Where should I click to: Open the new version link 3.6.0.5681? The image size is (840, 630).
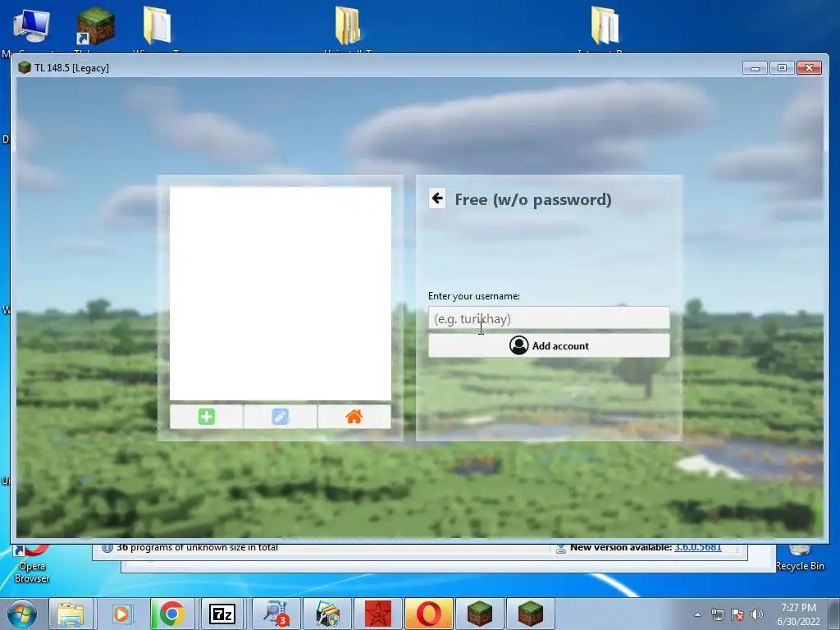(697, 547)
